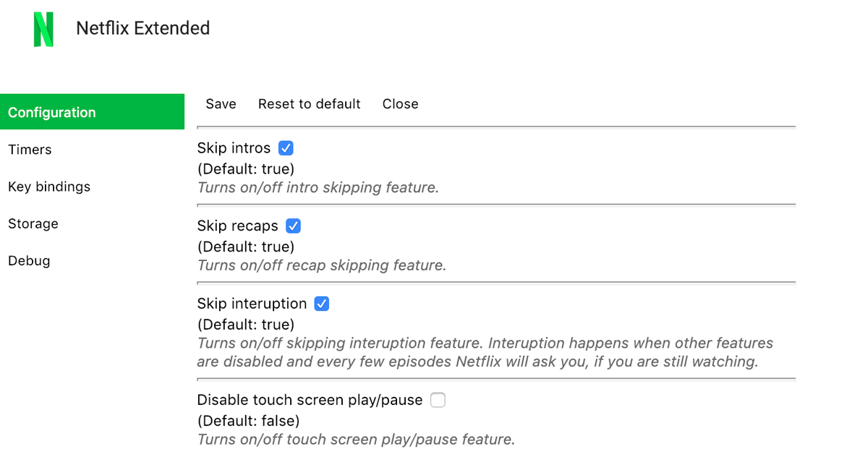Click the still watching interruption description
Image resolution: width=868 pixels, height=454 pixels.
485,352
